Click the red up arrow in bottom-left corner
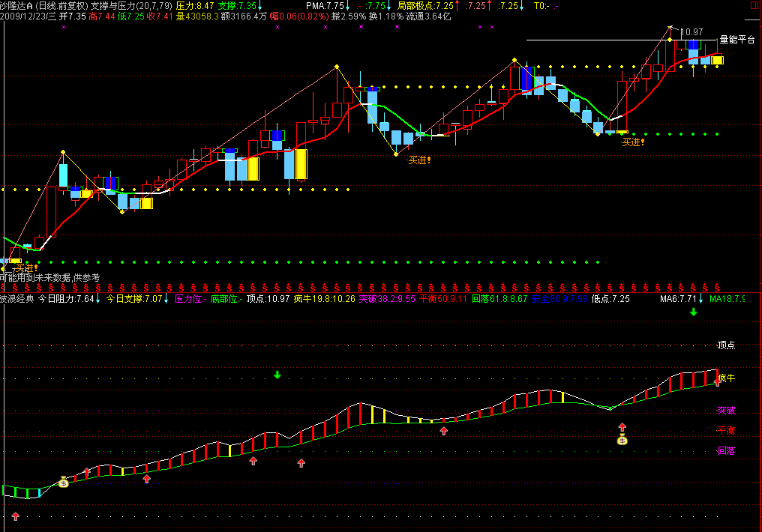Screen dimensions: 762x532 click(x=16, y=516)
